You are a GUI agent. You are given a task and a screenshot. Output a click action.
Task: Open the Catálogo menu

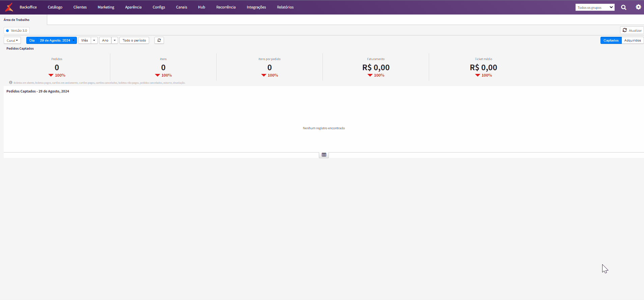pyautogui.click(x=55, y=7)
